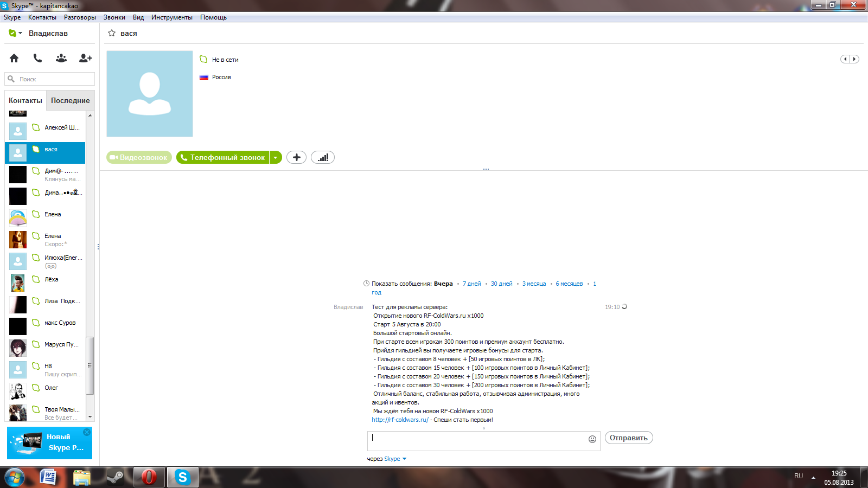
Task: Show messages from 7 дней
Action: pyautogui.click(x=471, y=284)
